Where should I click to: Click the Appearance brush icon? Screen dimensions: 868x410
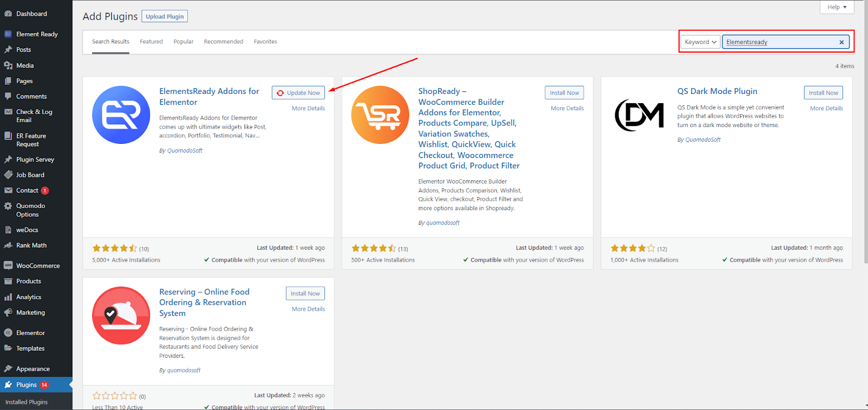[x=8, y=369]
